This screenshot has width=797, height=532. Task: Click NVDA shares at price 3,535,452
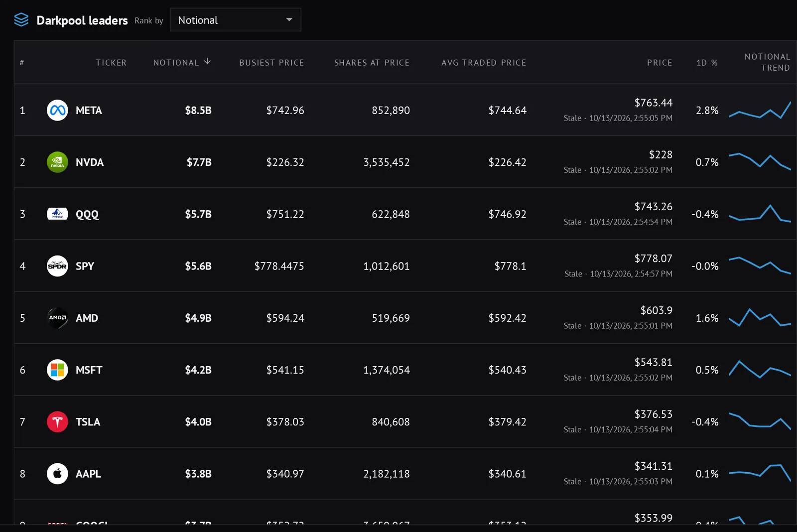(387, 162)
